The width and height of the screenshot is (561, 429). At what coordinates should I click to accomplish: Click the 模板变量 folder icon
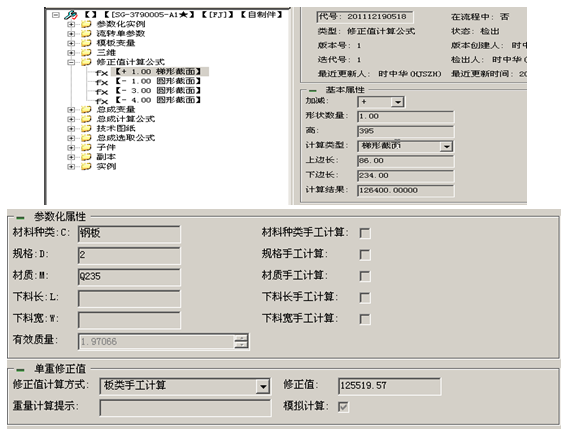(x=86, y=43)
